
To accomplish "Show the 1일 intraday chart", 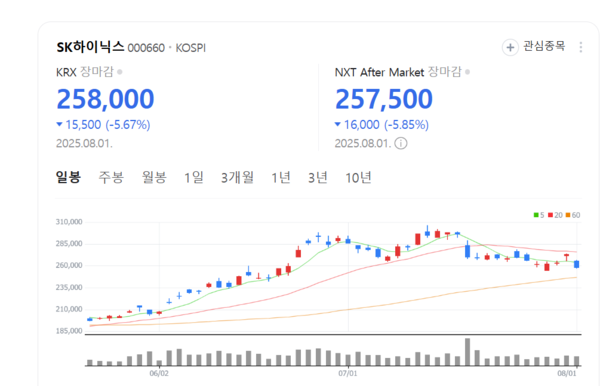I will tap(194, 177).
